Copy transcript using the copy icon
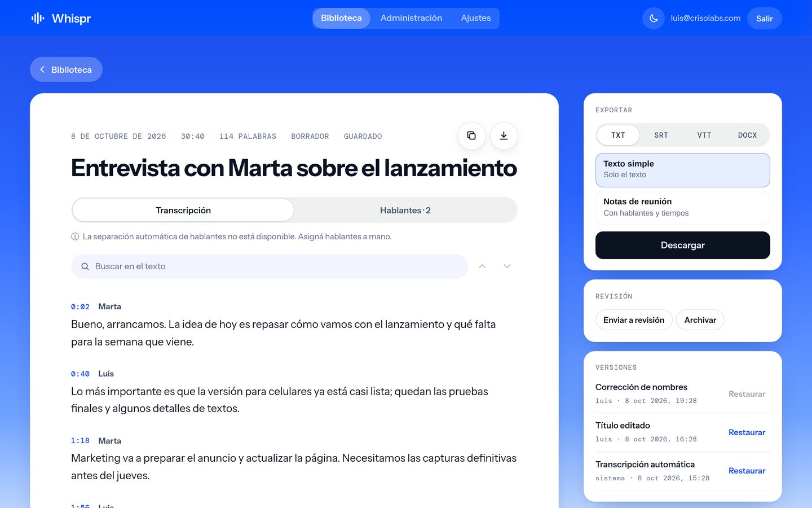 click(x=471, y=135)
